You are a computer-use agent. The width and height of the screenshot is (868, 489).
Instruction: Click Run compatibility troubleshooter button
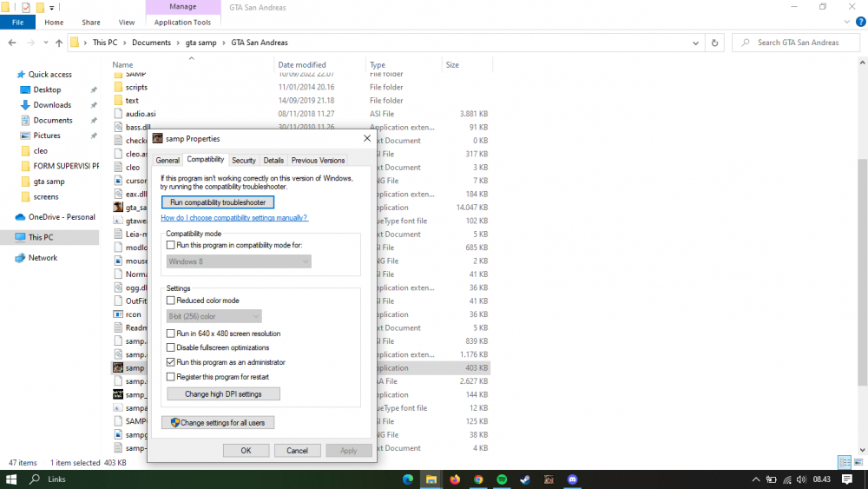click(218, 202)
